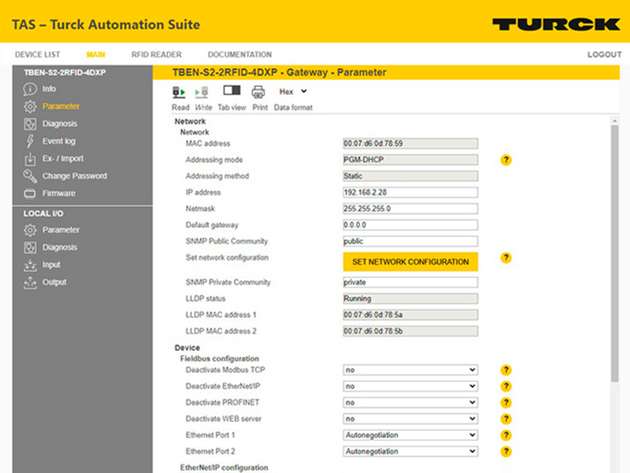Click the Addressing mode PGM-DHCP field
630x473 pixels.
tap(410, 160)
